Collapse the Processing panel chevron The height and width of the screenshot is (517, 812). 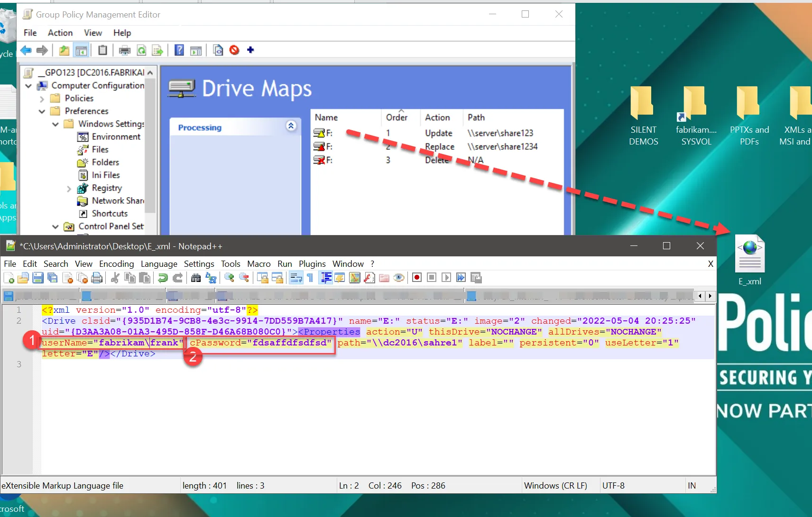291,126
